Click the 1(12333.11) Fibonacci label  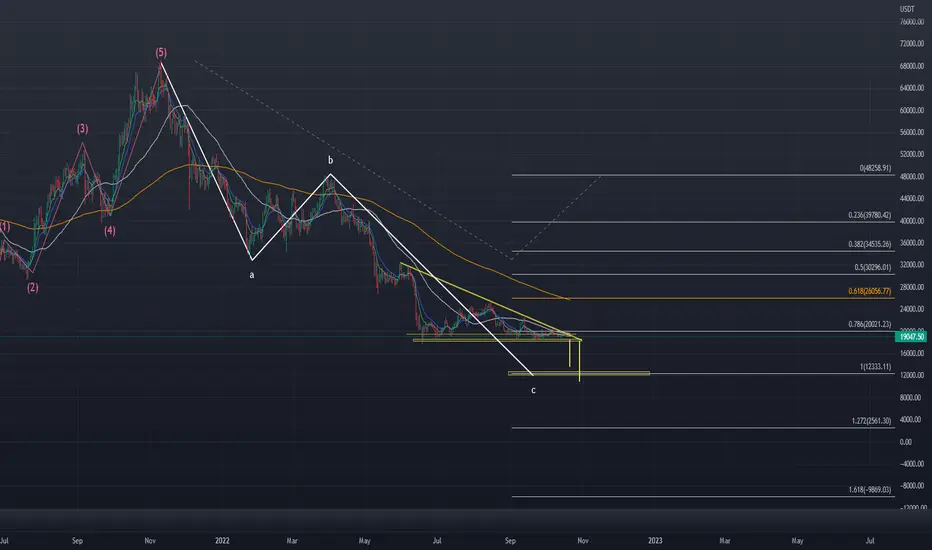pyautogui.click(x=876, y=367)
